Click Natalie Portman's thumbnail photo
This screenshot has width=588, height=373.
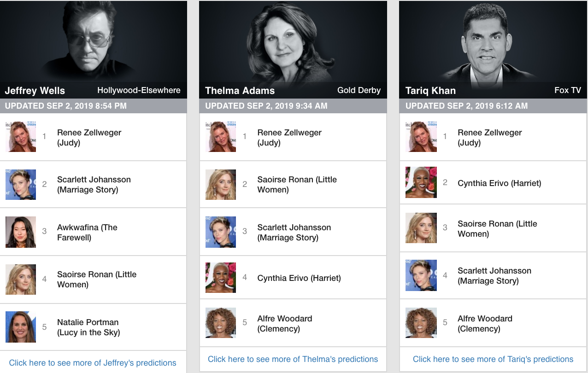pyautogui.click(x=21, y=327)
